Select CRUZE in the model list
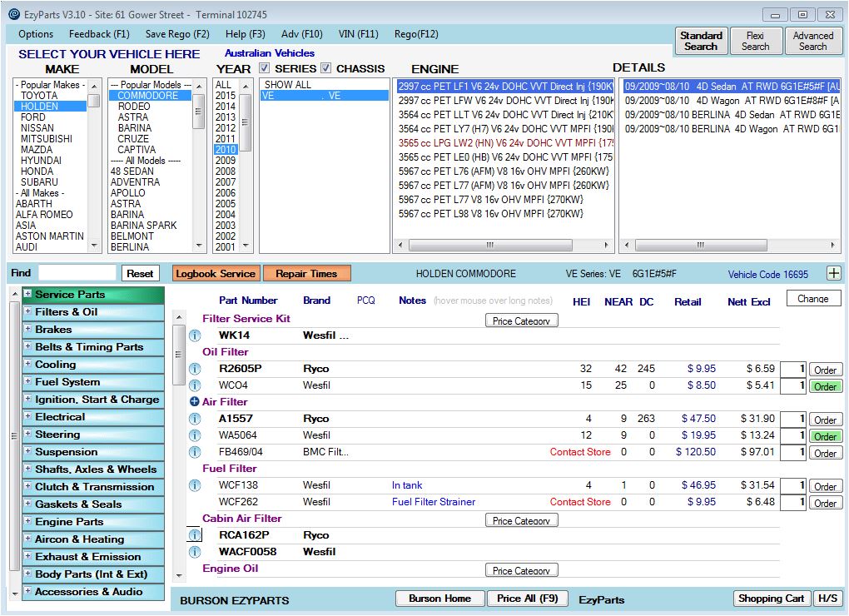This screenshot has height=616, width=849. 133,138
